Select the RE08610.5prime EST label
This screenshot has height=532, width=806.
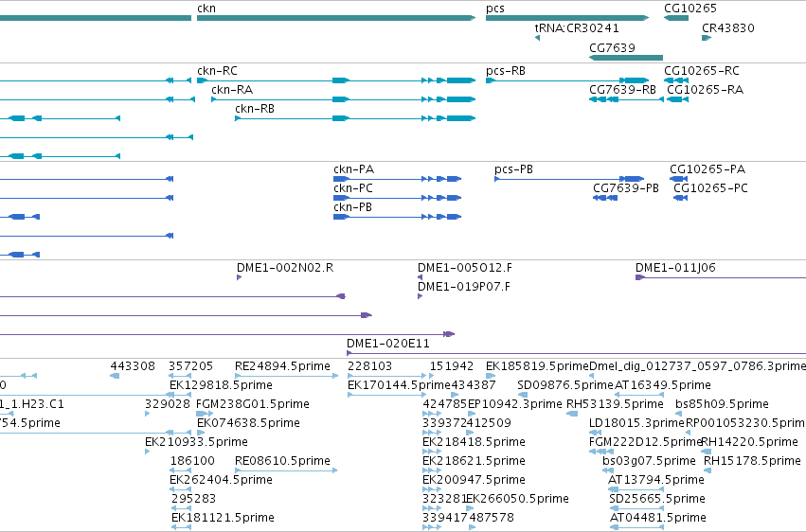click(282, 462)
